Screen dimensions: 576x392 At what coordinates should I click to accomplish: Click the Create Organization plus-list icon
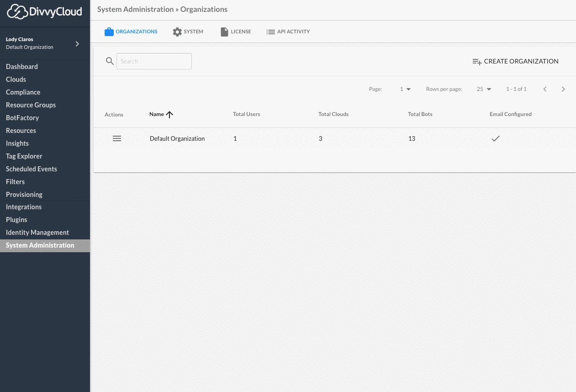(x=477, y=62)
